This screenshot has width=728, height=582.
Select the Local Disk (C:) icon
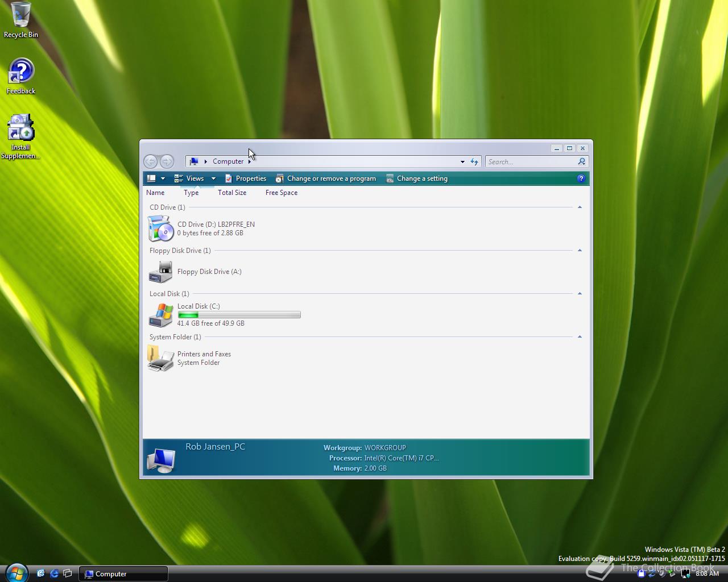point(160,315)
